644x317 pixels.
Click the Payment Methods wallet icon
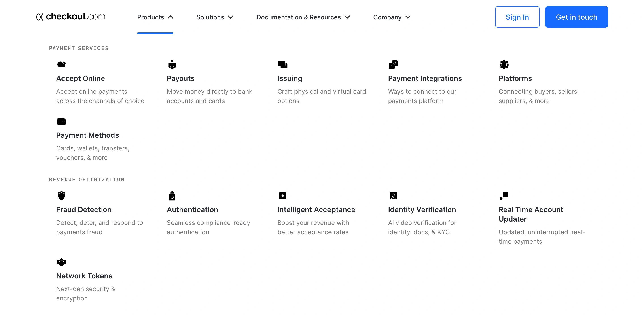click(61, 121)
